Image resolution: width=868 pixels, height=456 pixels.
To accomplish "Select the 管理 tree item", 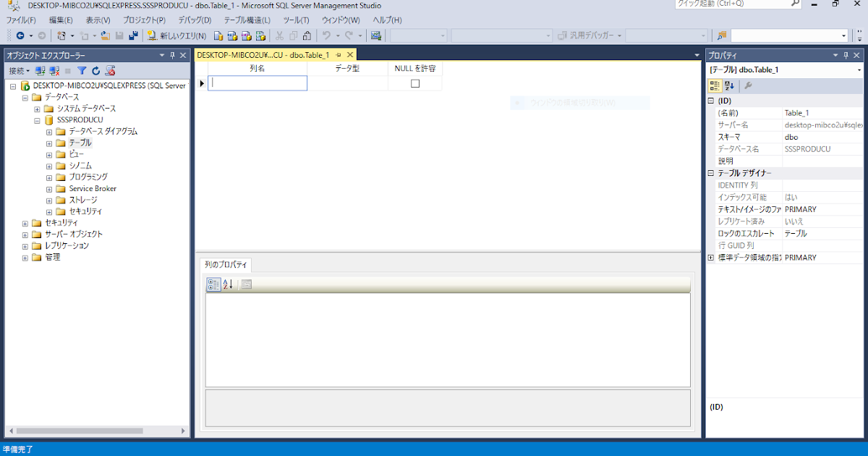I will tap(52, 258).
